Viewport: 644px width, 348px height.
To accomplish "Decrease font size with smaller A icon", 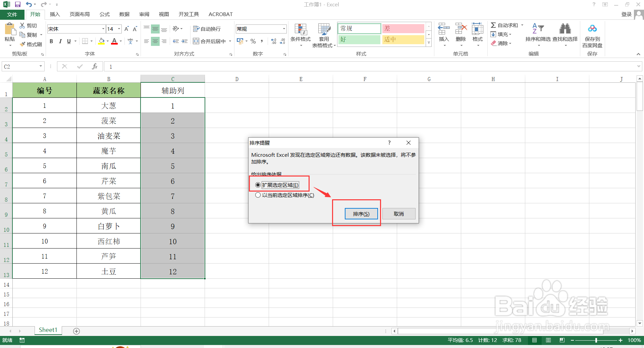I will (x=135, y=29).
